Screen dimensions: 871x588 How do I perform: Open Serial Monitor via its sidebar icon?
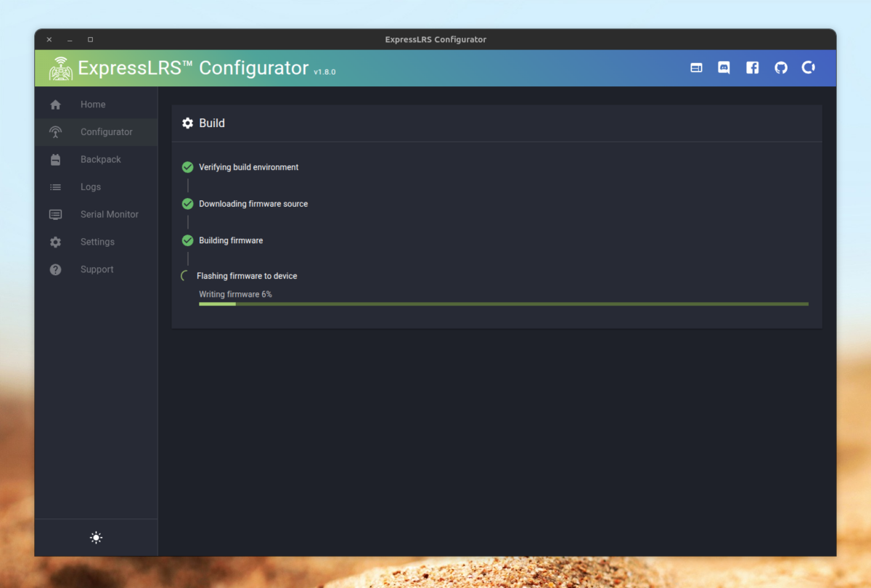[x=55, y=215]
